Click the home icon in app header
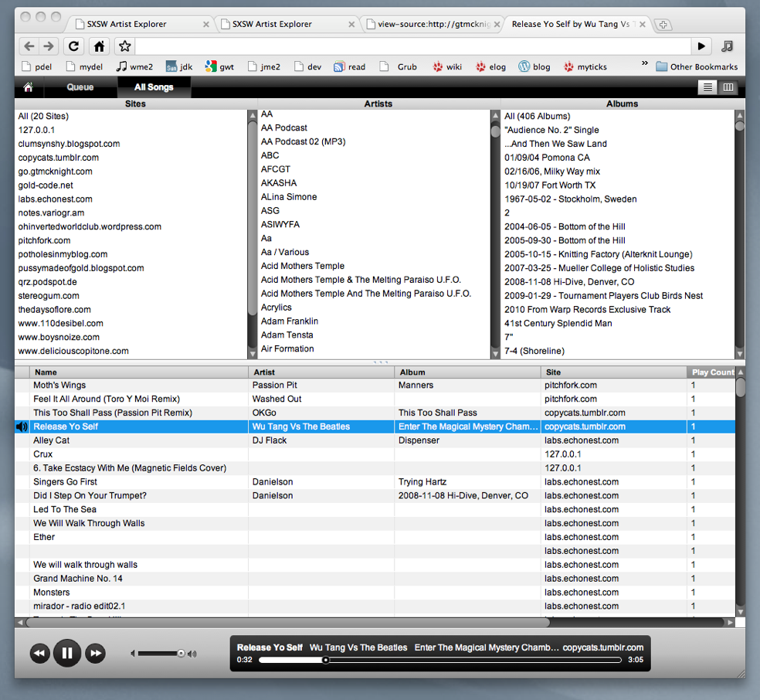The height and width of the screenshot is (700, 760). 29,87
